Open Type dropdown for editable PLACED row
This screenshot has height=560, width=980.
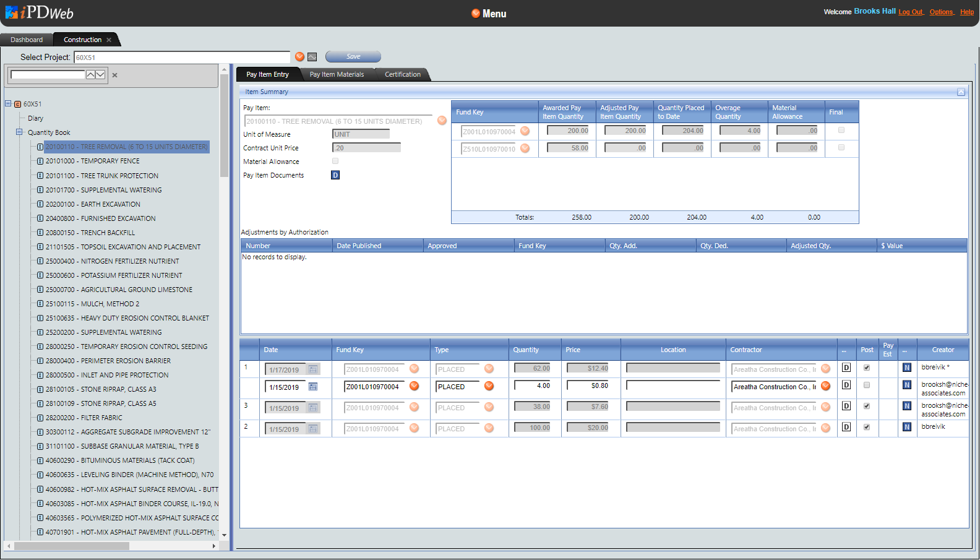(489, 387)
